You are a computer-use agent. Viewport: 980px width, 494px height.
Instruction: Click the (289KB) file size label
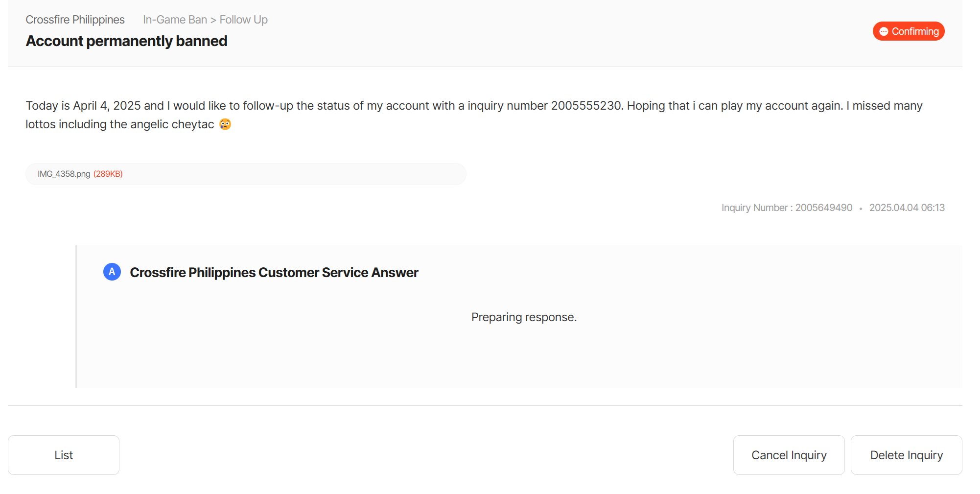coord(108,174)
